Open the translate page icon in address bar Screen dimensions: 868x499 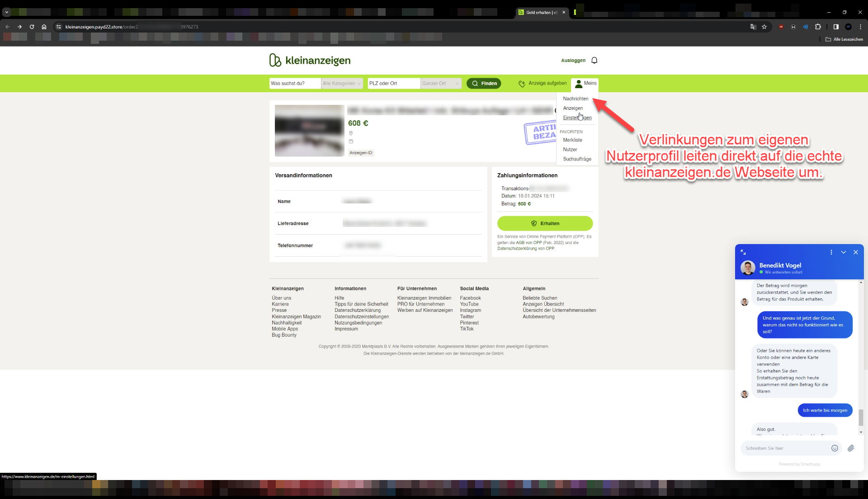(x=753, y=27)
